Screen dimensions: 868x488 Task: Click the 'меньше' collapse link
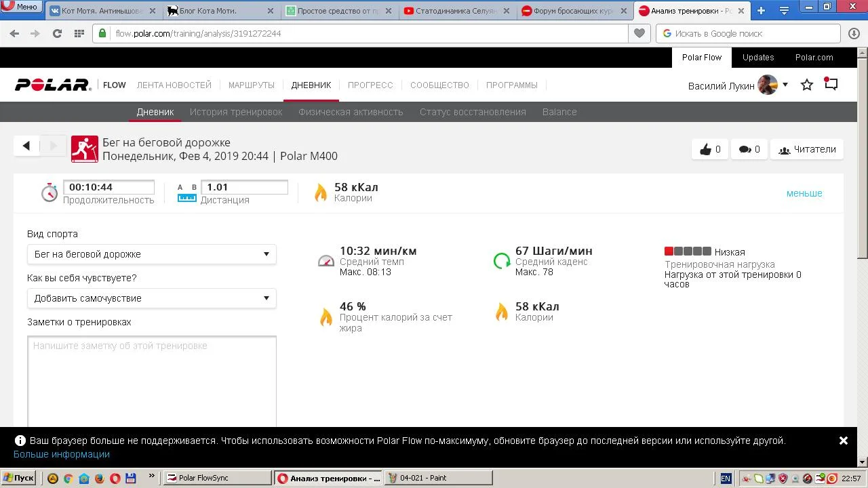point(804,193)
